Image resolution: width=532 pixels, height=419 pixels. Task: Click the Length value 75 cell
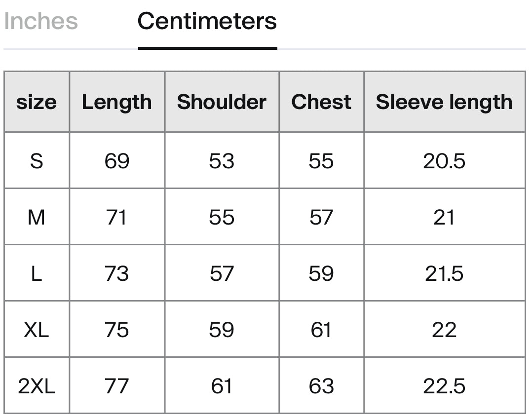[x=117, y=330]
